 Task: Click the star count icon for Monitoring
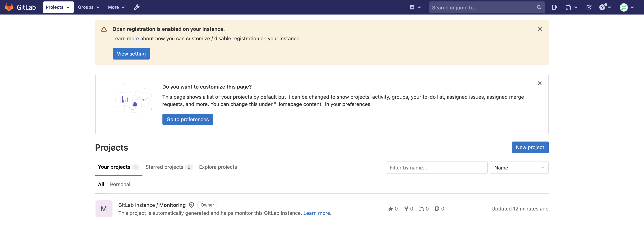point(391,209)
